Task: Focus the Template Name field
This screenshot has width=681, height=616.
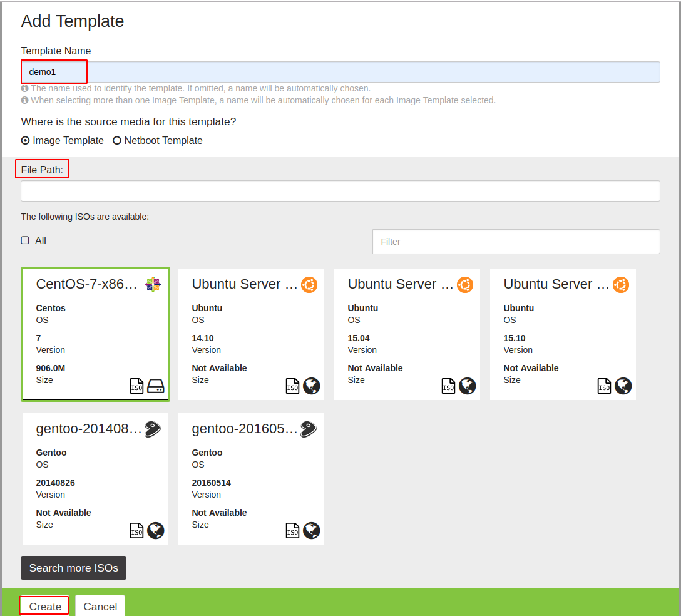Action: point(340,72)
